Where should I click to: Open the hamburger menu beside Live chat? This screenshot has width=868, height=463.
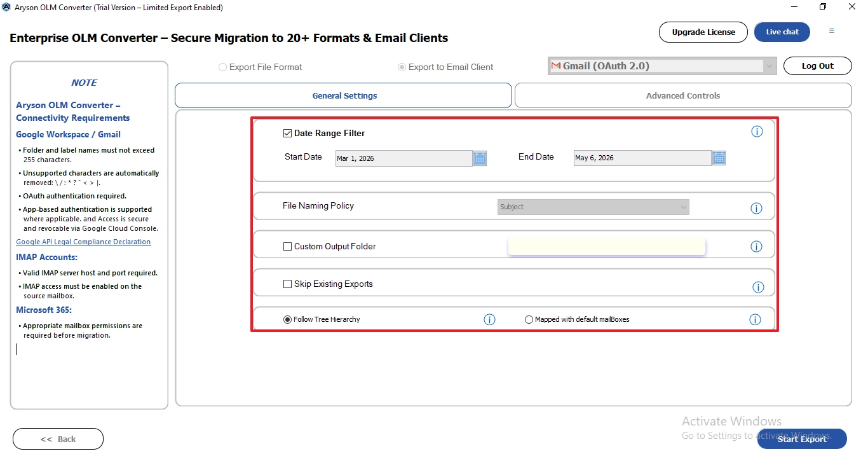coord(832,31)
